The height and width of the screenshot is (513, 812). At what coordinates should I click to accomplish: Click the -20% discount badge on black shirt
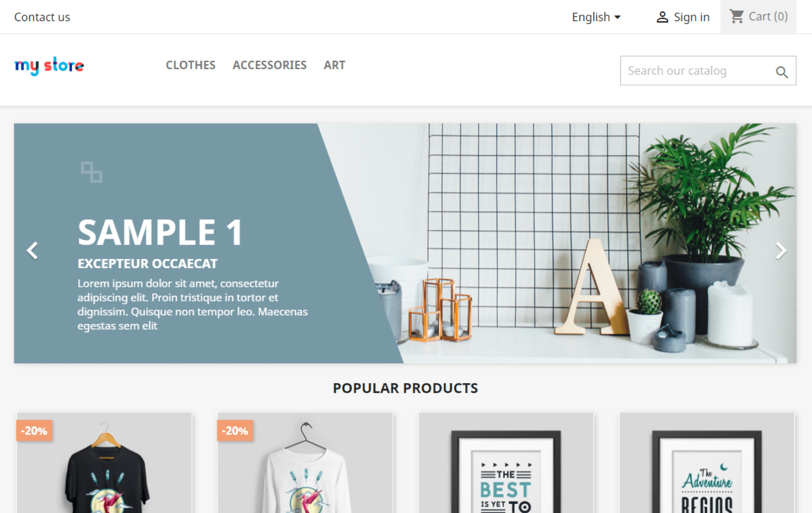[34, 429]
